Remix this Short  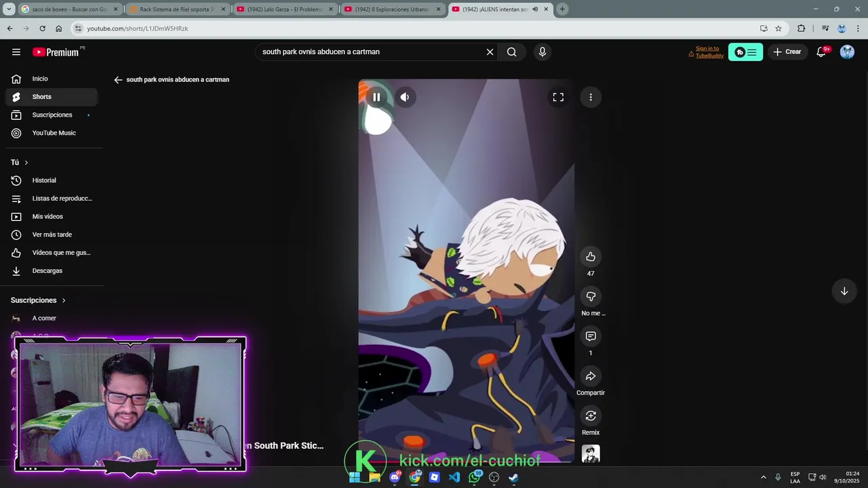591,416
